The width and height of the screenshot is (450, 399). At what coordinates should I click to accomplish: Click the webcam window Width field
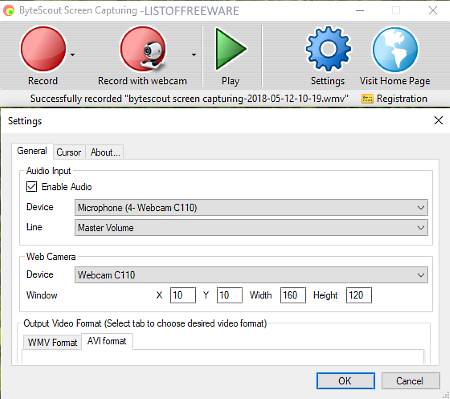point(293,295)
